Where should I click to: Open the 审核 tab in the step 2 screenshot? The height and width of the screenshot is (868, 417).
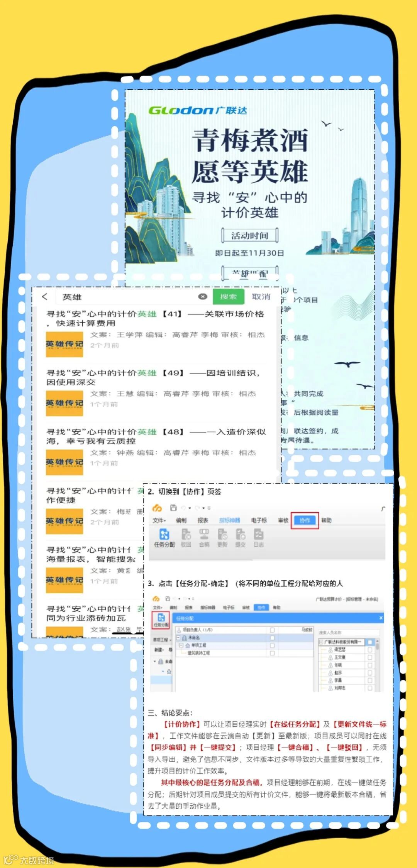point(283,520)
